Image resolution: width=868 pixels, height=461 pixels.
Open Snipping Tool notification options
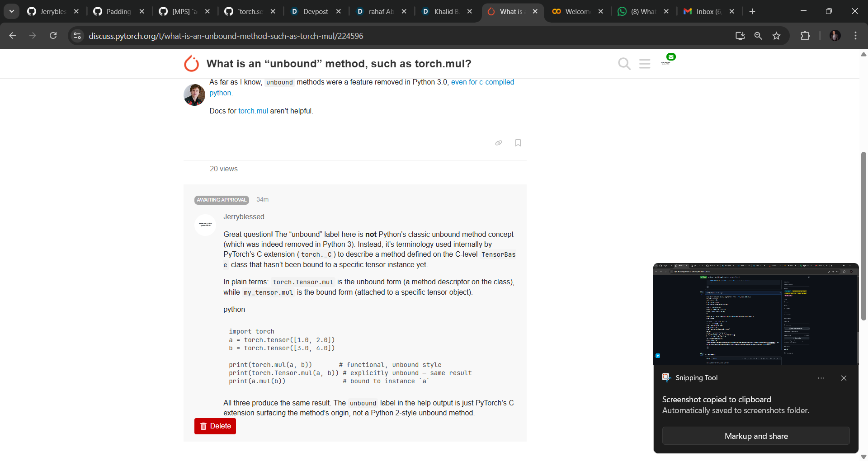[821, 378]
